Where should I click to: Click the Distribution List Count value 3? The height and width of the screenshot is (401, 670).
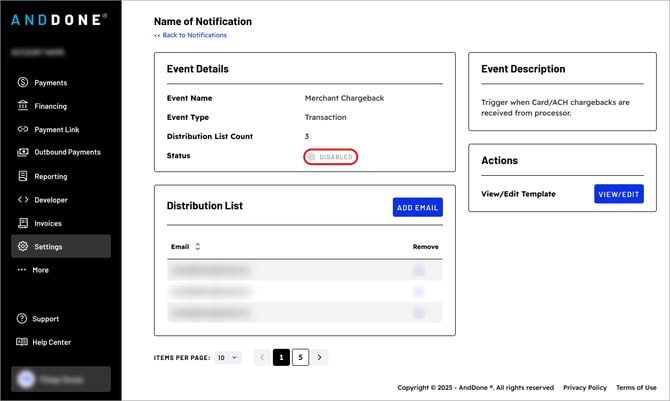click(x=307, y=136)
